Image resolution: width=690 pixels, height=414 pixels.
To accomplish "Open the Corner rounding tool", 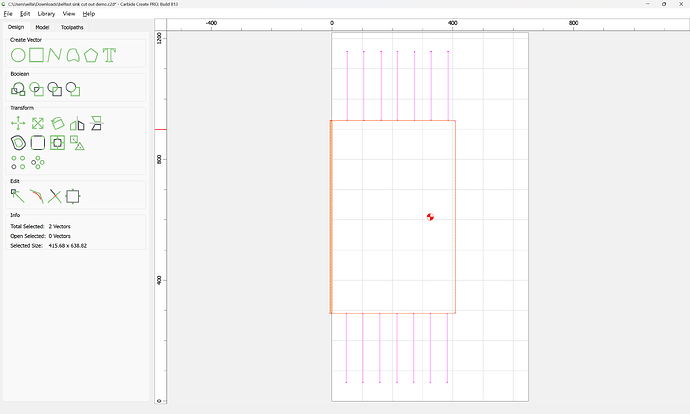I will coord(38,143).
